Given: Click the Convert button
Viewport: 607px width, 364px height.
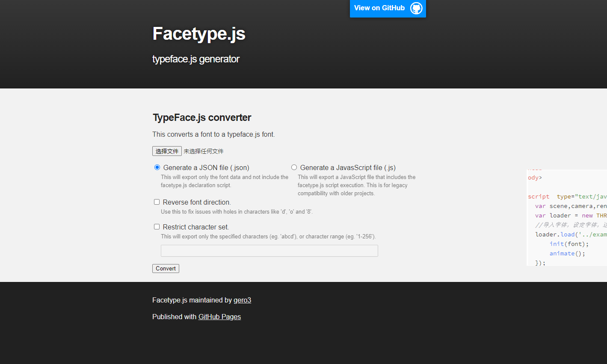Looking at the screenshot, I should click(166, 269).
